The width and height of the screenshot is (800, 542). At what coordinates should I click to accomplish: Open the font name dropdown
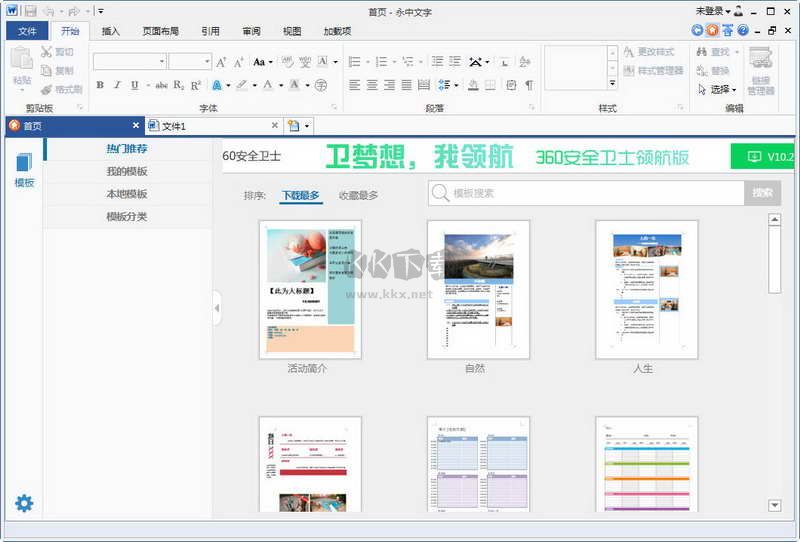pyautogui.click(x=162, y=62)
